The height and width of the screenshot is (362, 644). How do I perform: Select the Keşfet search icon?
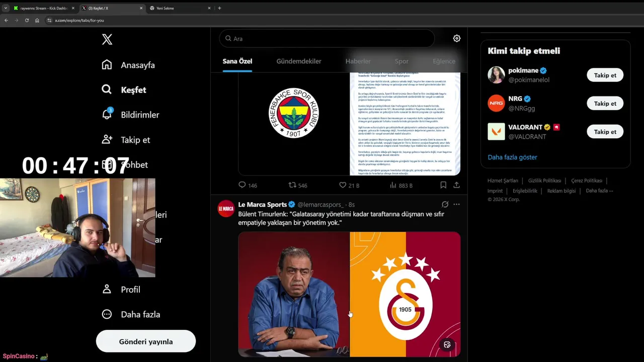pos(107,89)
